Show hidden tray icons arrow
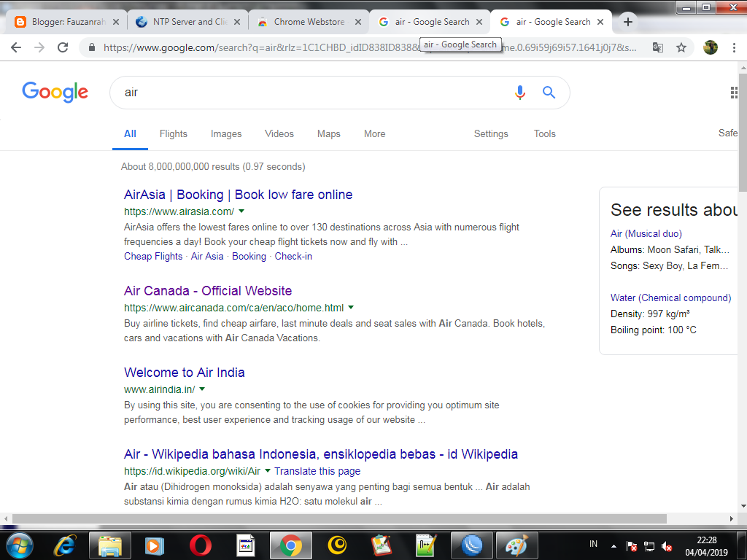 tap(614, 546)
